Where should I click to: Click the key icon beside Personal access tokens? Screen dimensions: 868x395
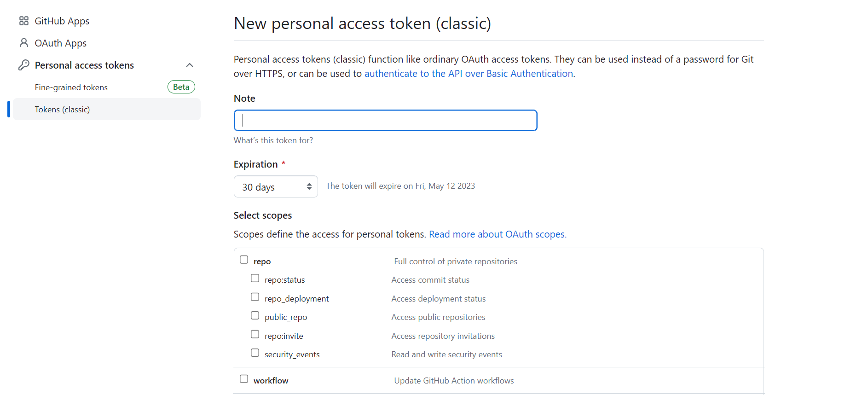tap(24, 65)
